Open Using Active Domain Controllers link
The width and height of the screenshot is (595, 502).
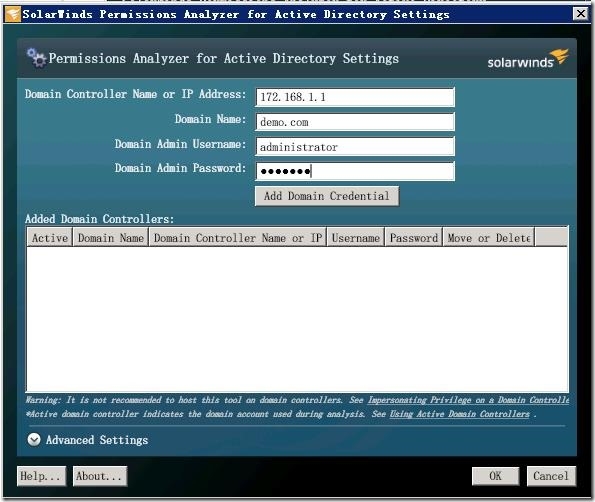click(x=460, y=414)
